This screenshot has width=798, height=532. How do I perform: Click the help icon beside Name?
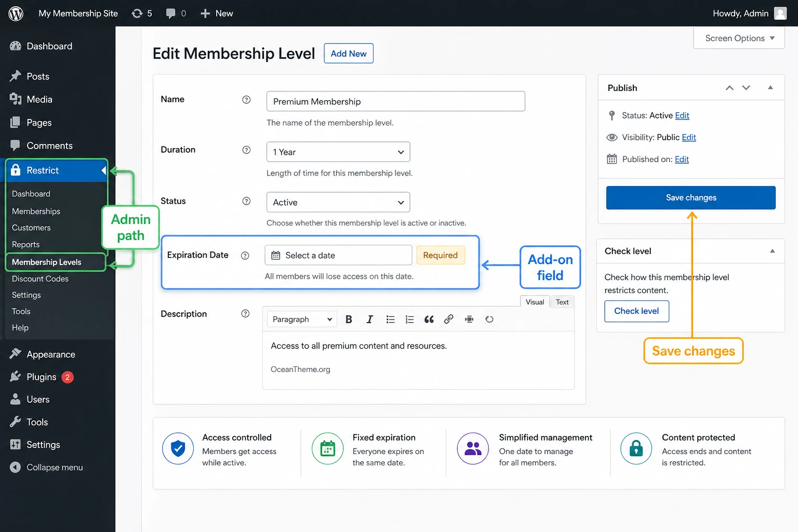[x=246, y=100]
